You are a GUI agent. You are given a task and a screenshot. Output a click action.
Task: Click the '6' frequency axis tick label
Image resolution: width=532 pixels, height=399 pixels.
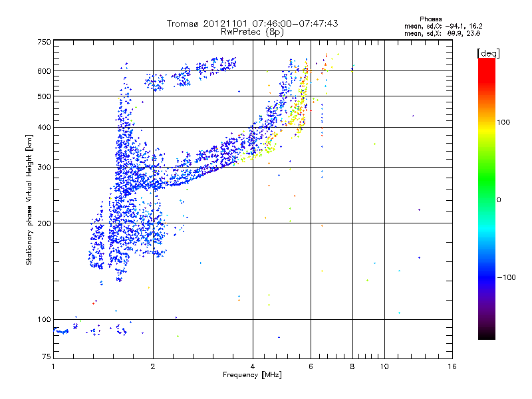click(x=311, y=366)
